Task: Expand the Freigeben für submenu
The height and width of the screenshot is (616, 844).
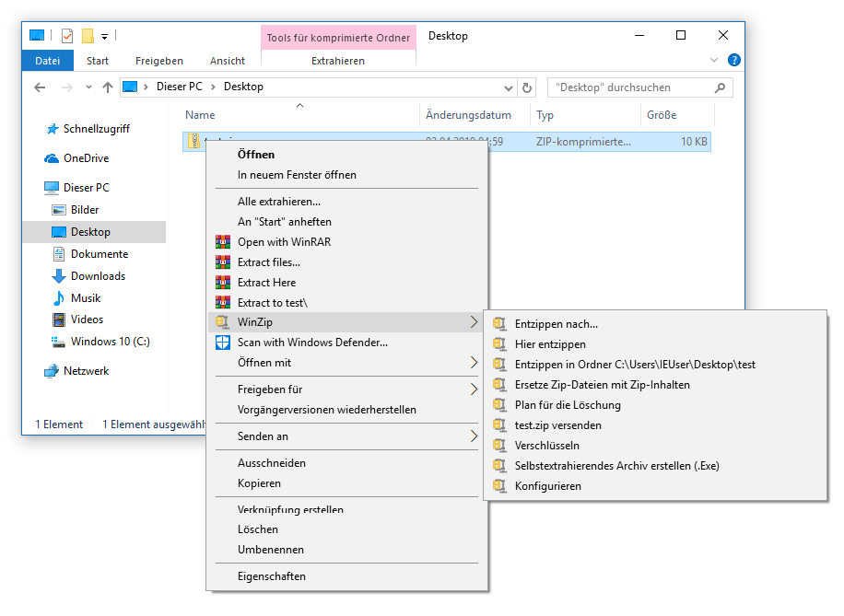Action: (474, 389)
